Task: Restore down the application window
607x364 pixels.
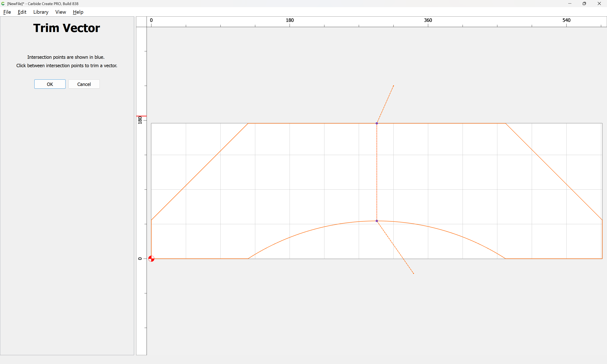Action: [584, 4]
